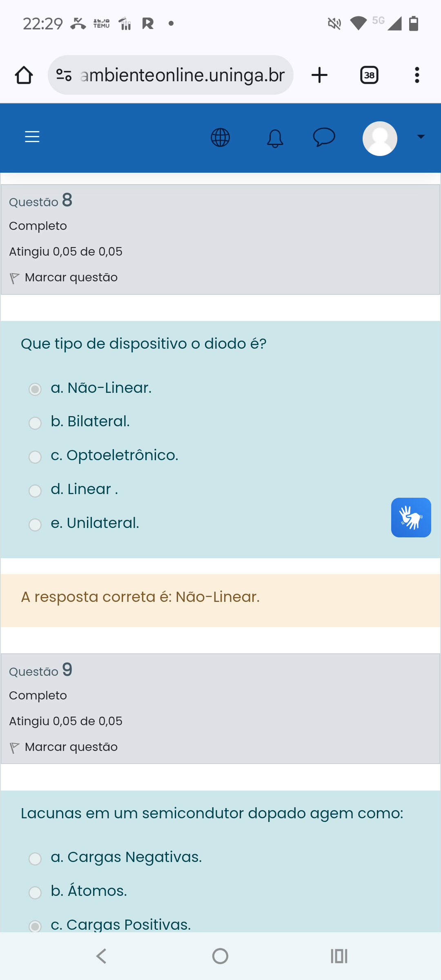Image resolution: width=441 pixels, height=980 pixels.
Task: Tap the address bar URL field
Action: tap(182, 75)
